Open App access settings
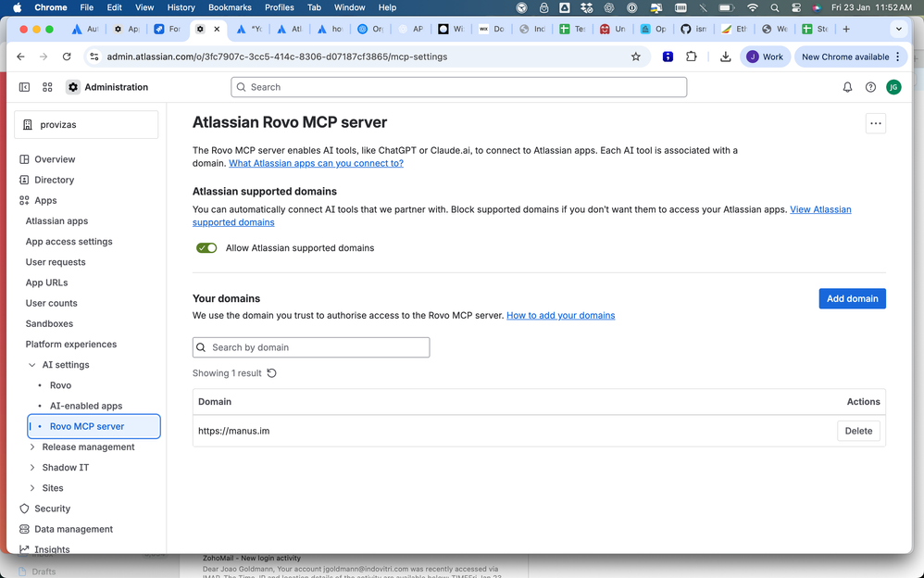This screenshot has width=924, height=578. click(x=69, y=242)
